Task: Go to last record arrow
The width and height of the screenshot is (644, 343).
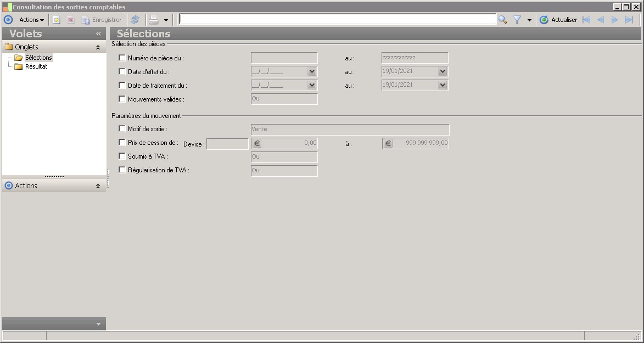Action: (x=629, y=20)
